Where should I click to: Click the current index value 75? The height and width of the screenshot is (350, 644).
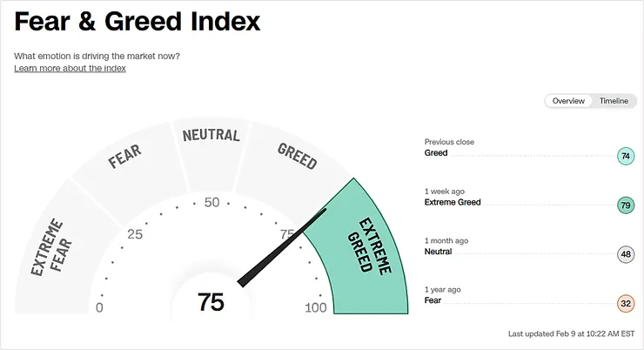[211, 302]
